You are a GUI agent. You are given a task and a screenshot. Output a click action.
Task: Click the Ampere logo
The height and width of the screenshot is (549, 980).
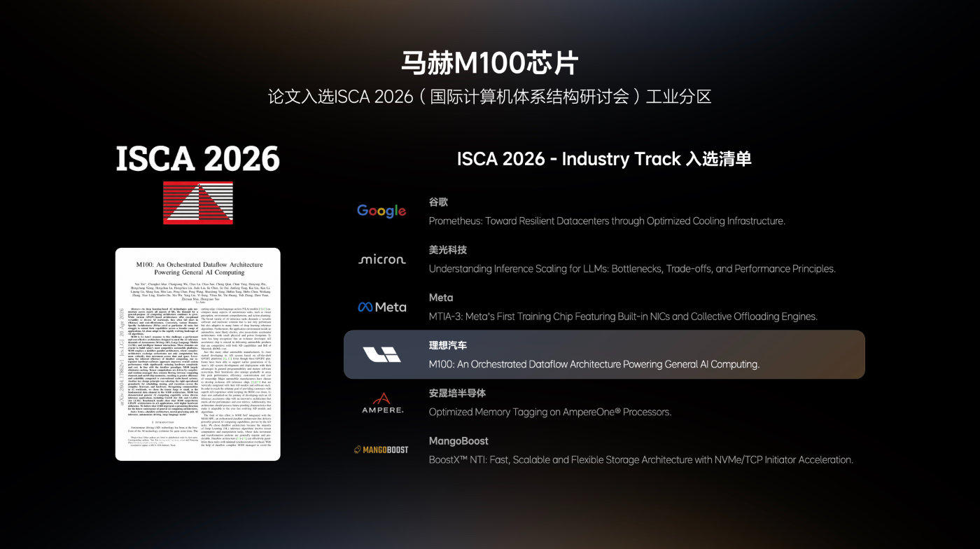pyautogui.click(x=382, y=403)
